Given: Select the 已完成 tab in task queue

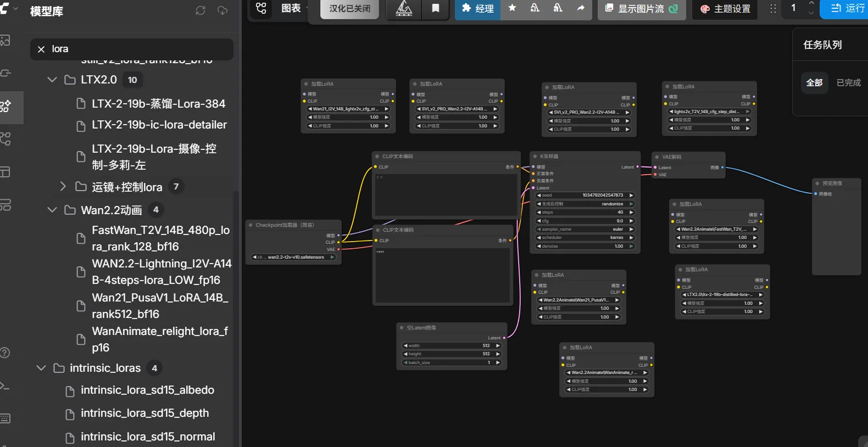Looking at the screenshot, I should coord(848,83).
